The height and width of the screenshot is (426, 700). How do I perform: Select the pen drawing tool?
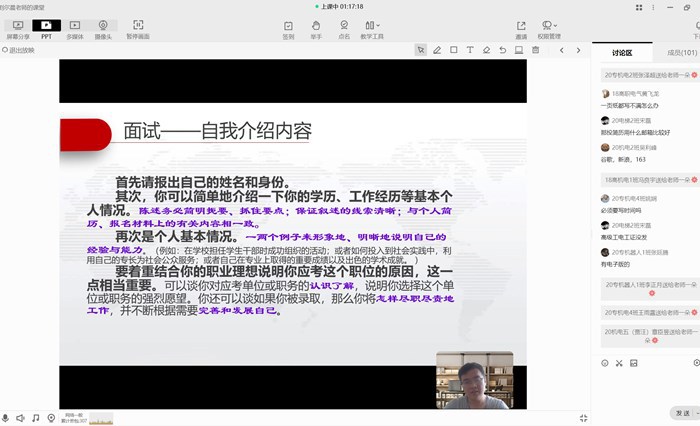[437, 49]
